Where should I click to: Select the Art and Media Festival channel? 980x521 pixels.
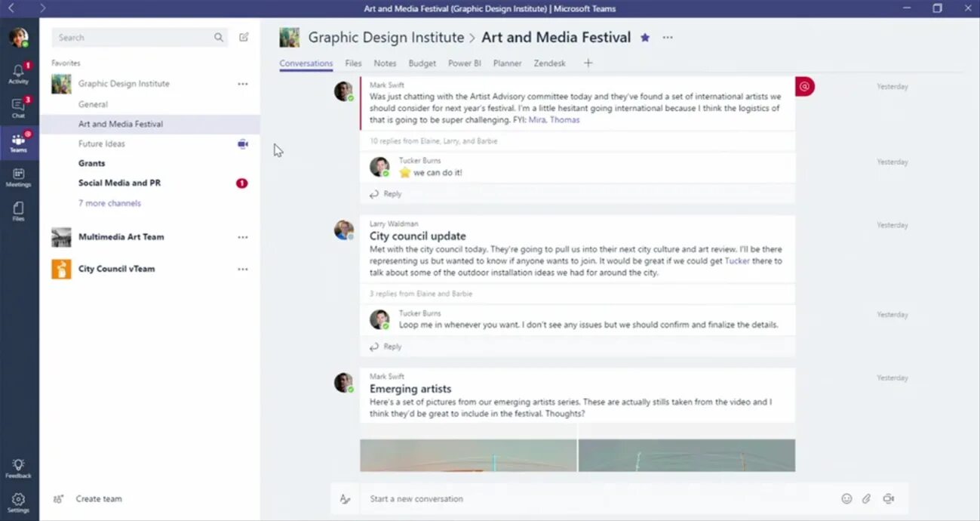(150, 124)
